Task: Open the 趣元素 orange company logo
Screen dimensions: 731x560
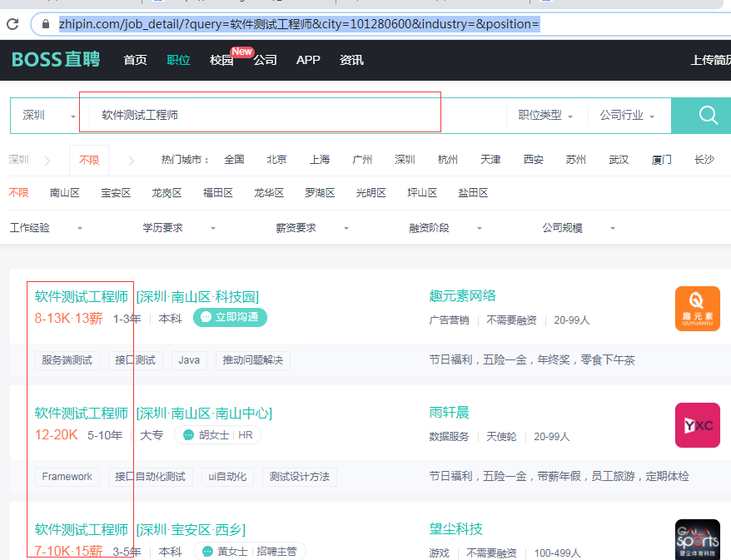Action: 698,309
